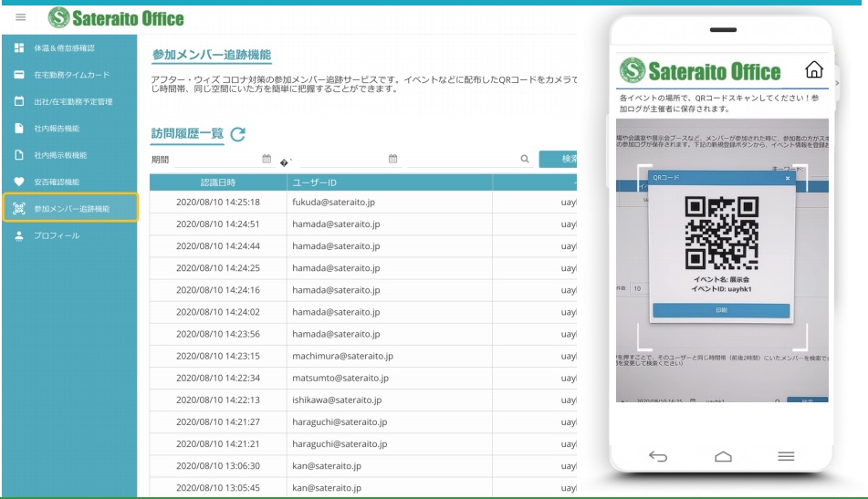Click the card icon beside 在宅勤務タイムカード
868x499 pixels.
pyautogui.click(x=19, y=75)
